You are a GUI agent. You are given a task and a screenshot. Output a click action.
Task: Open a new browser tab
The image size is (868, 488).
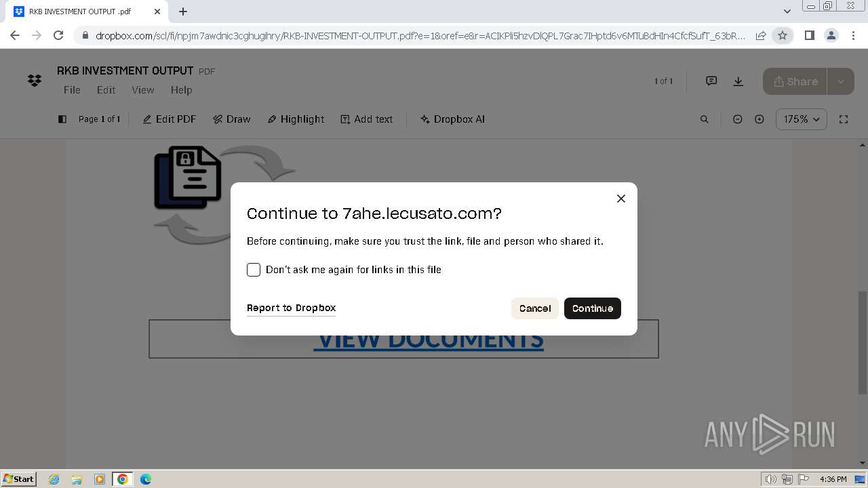pyautogui.click(x=183, y=12)
